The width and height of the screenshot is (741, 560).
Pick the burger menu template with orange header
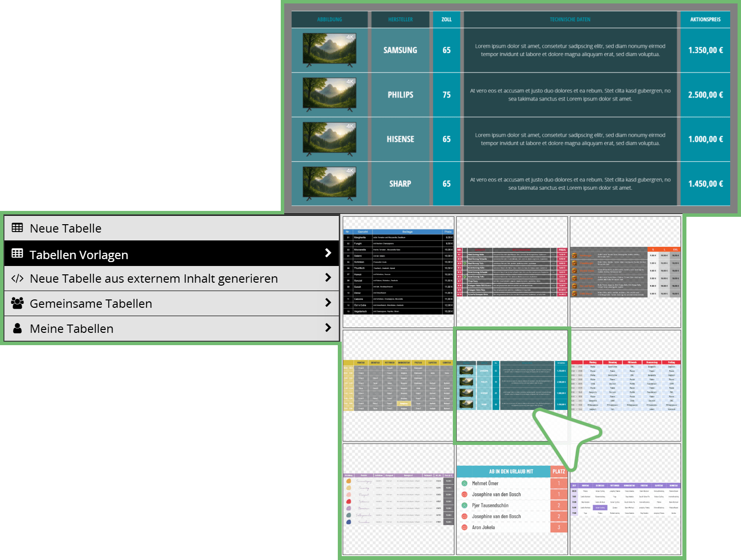click(x=625, y=272)
